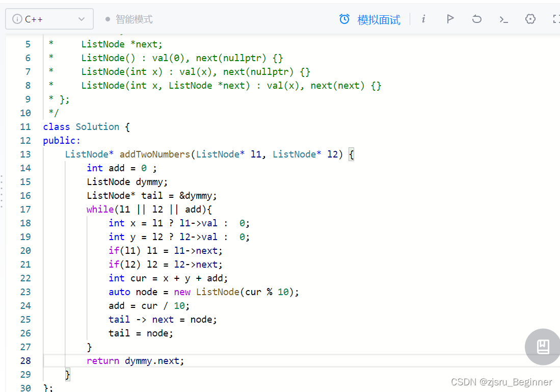The image size is (560, 392).
Task: Start 模拟面试 mock interview
Action: coord(379,20)
